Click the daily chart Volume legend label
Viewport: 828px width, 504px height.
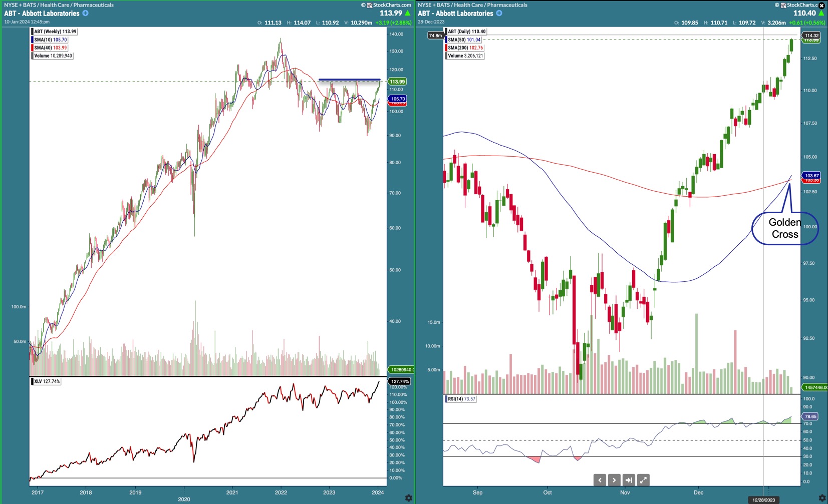point(465,56)
